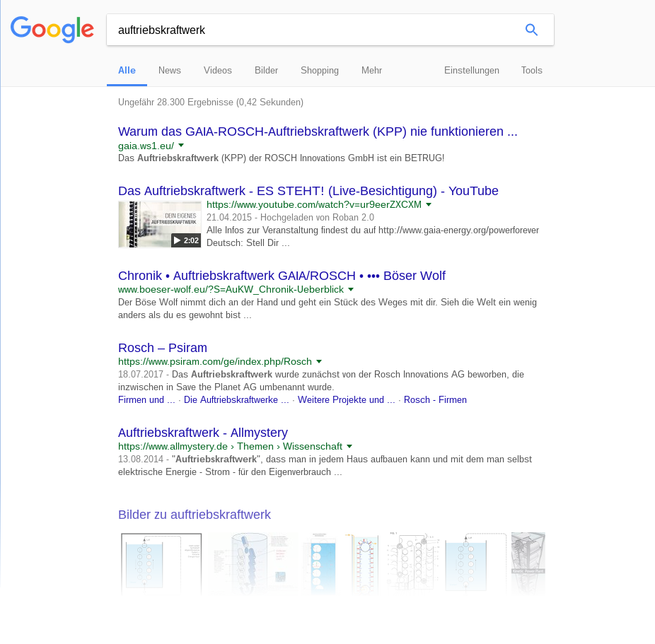The height and width of the screenshot is (644, 655).
Task: Select the Alle tab
Action: click(127, 70)
